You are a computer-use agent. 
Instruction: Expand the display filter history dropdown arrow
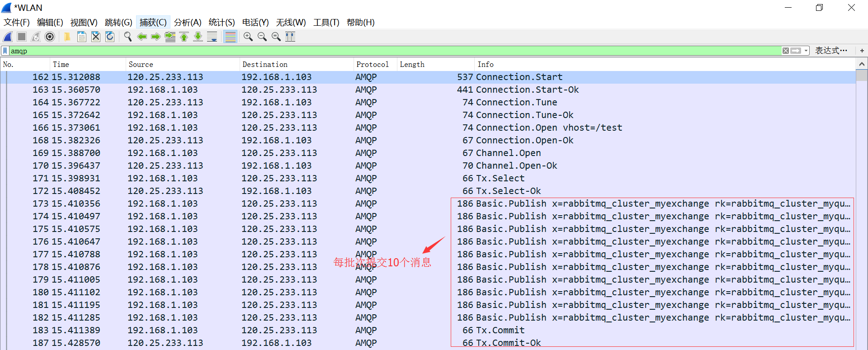[806, 51]
